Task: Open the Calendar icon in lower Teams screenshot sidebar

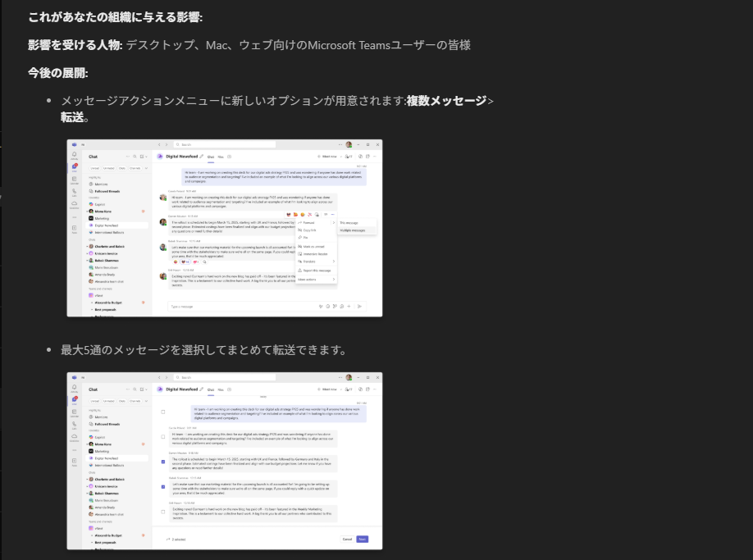Action: pyautogui.click(x=75, y=413)
